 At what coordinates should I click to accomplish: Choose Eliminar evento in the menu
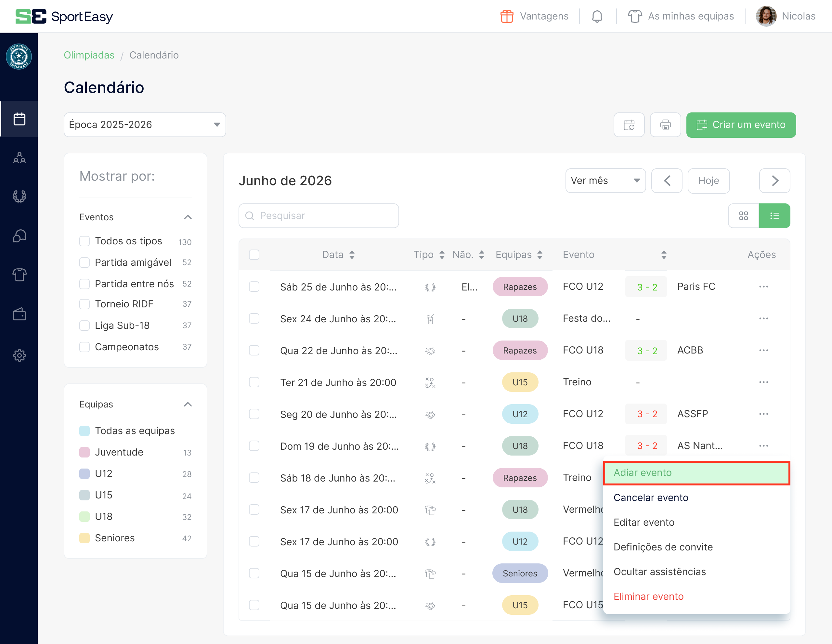click(648, 596)
